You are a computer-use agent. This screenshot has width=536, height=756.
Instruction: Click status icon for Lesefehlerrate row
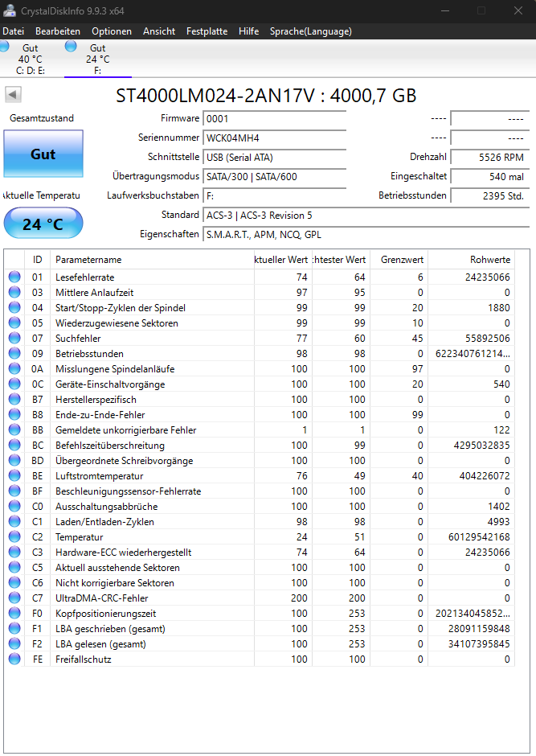tap(14, 277)
